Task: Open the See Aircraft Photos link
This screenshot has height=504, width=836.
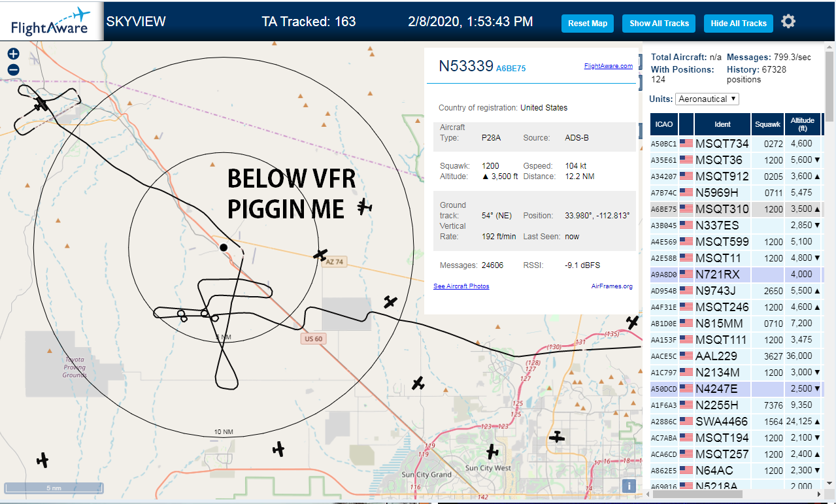Action: pyautogui.click(x=461, y=286)
